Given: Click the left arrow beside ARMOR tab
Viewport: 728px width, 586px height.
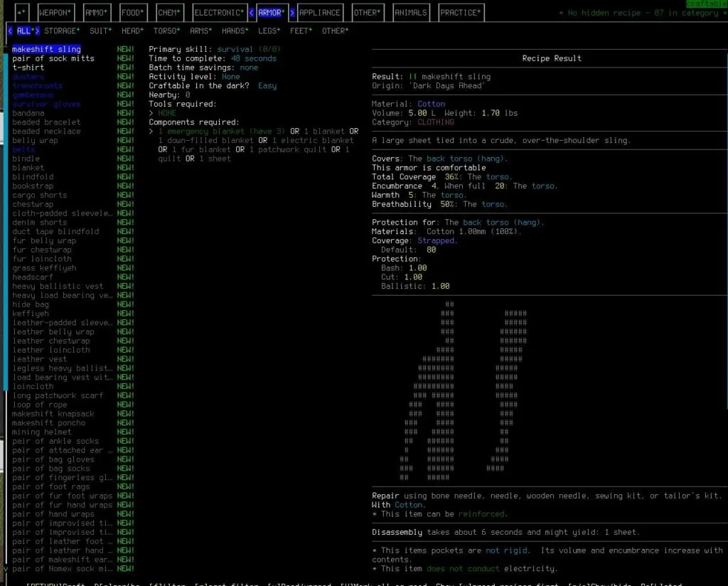Looking at the screenshot, I should click(251, 12).
